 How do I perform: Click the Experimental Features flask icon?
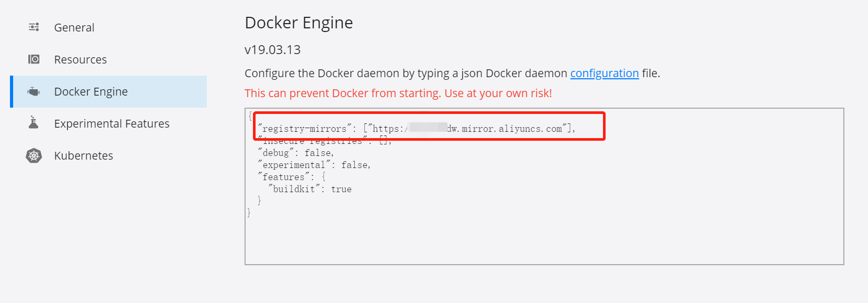pos(34,122)
